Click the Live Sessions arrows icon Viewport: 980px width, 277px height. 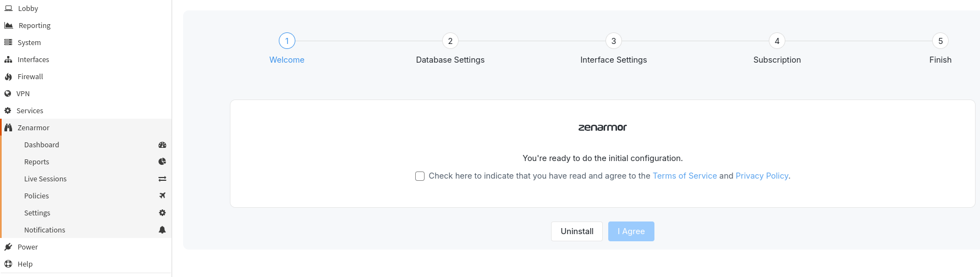tap(162, 179)
